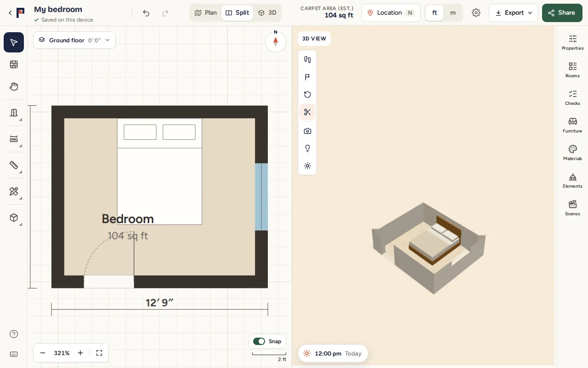Undo the last action
The width and height of the screenshot is (588, 368).
pos(146,13)
